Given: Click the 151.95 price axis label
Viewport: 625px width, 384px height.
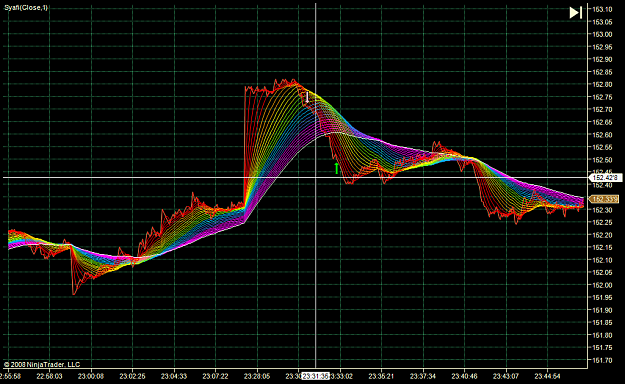Looking at the screenshot, I should (602, 298).
